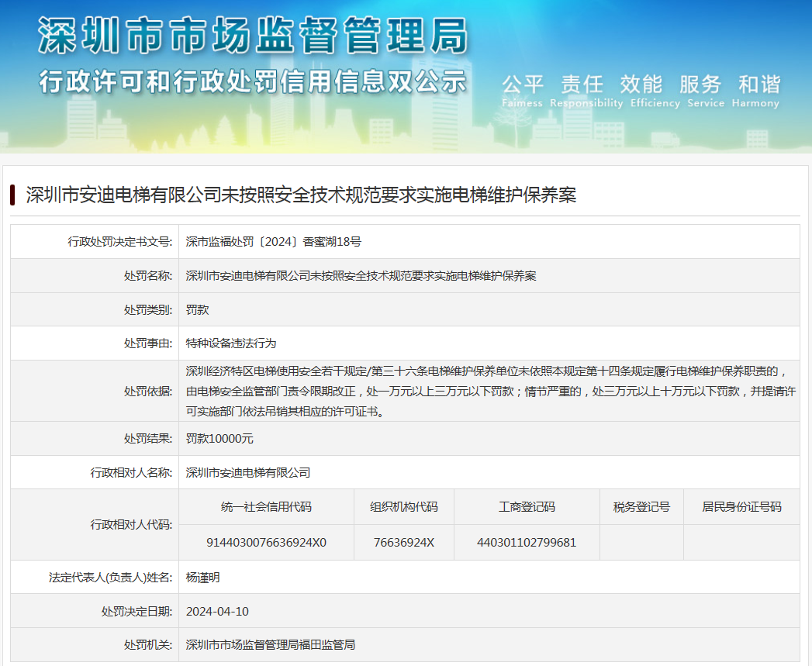The height and width of the screenshot is (666, 812).
Task: Click the 居民身份证号码 column header
Action: [741, 507]
